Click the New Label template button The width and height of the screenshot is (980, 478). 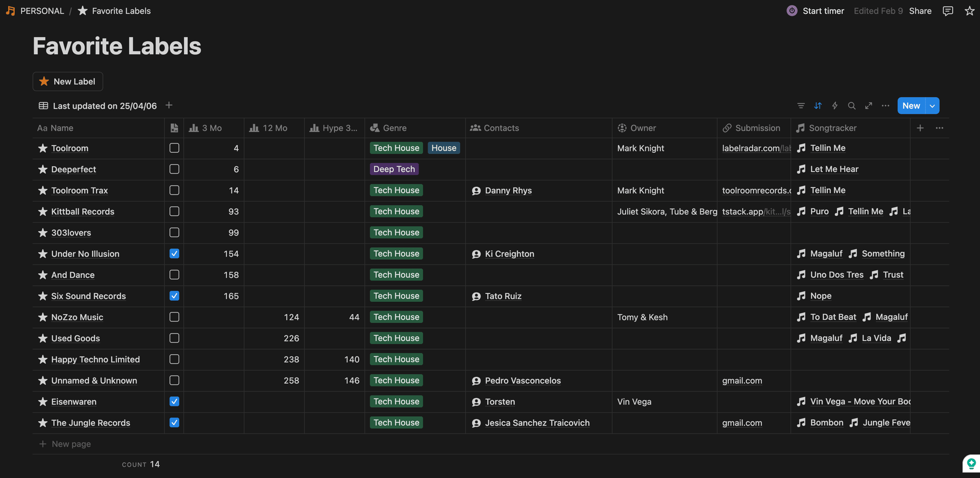(x=68, y=81)
